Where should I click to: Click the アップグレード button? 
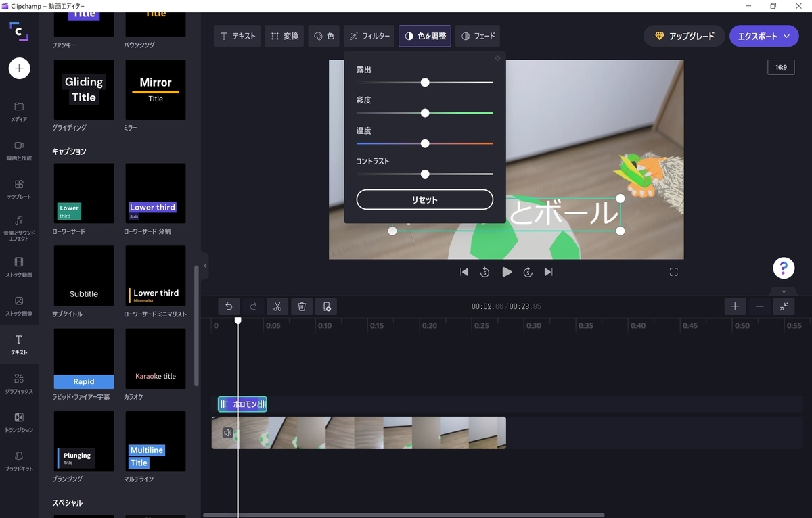pyautogui.click(x=684, y=36)
